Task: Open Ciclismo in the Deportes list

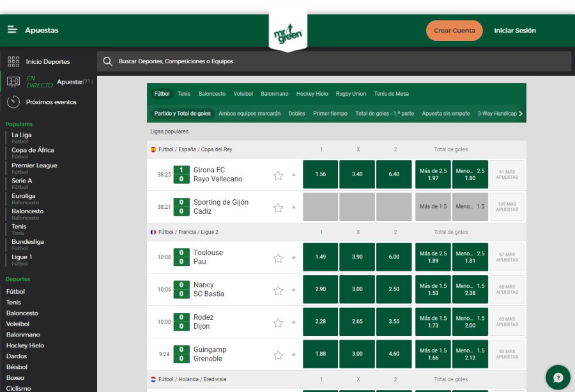Action: pos(19,388)
